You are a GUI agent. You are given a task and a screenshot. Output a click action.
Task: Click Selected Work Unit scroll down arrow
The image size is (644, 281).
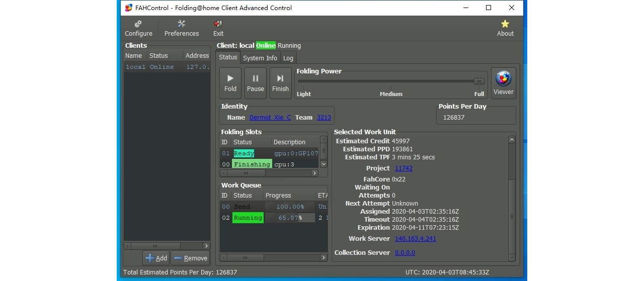point(512,257)
